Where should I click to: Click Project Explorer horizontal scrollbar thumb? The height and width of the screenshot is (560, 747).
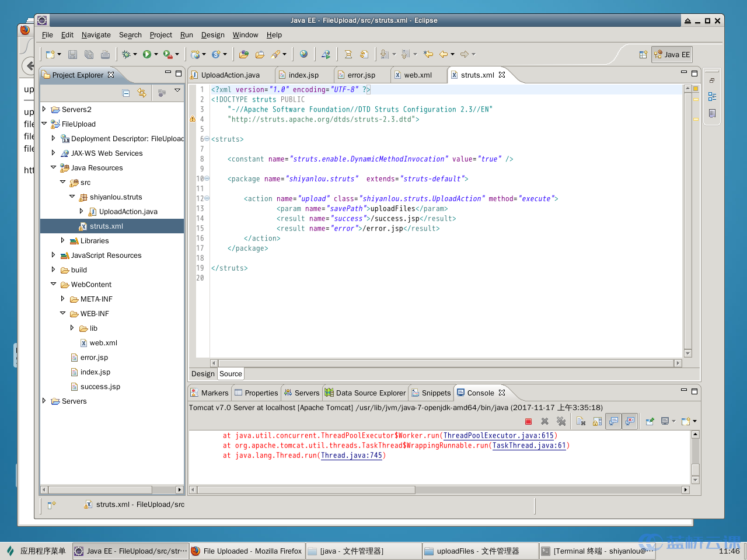click(100, 490)
